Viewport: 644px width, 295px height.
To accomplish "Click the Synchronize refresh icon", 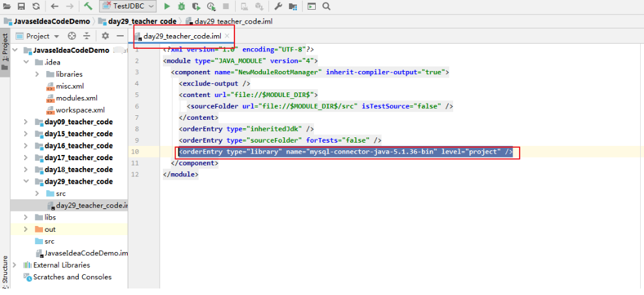I will [x=36, y=6].
